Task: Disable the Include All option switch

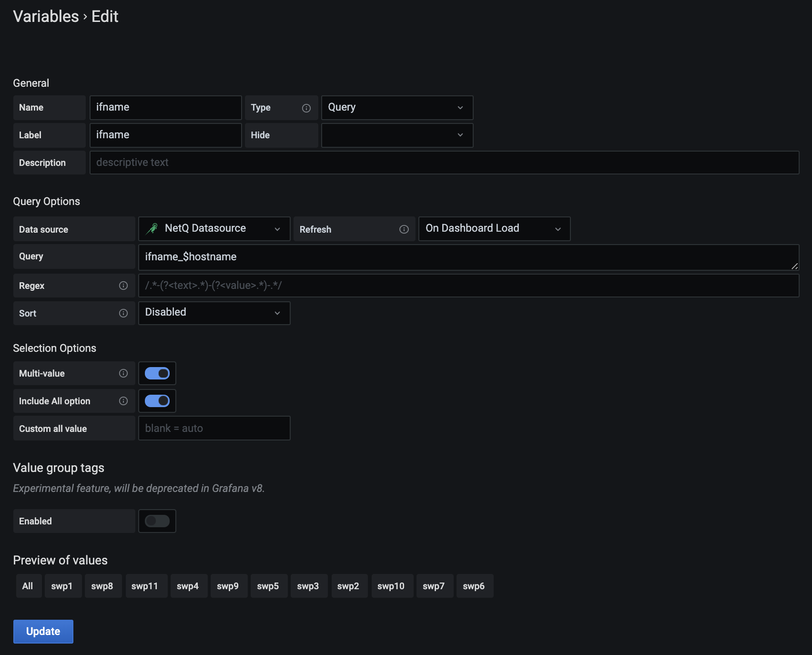Action: pyautogui.click(x=157, y=401)
